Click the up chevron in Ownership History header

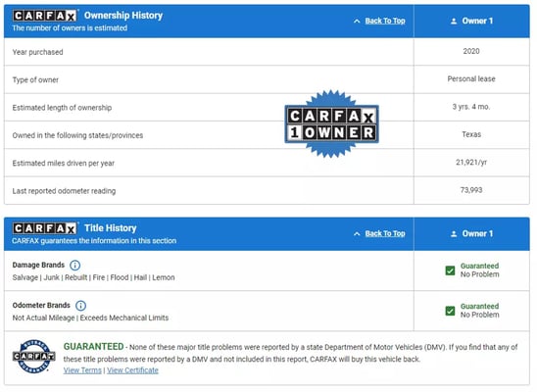click(357, 22)
